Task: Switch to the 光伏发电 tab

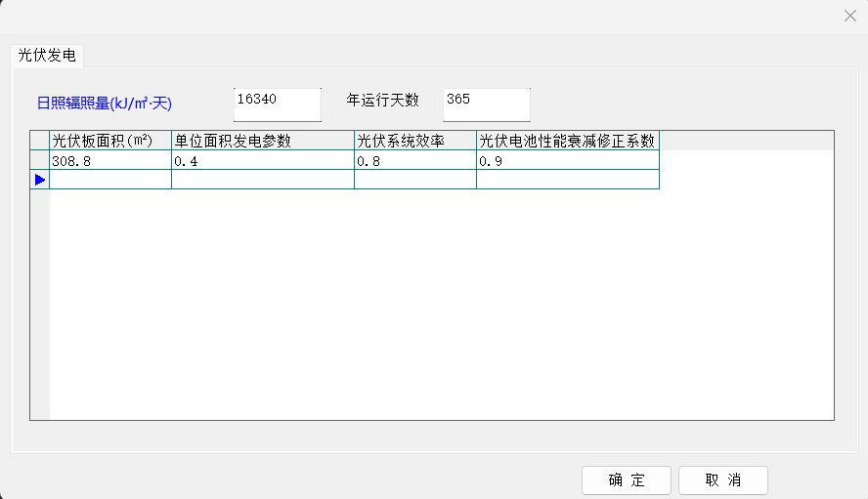Action: coord(47,56)
